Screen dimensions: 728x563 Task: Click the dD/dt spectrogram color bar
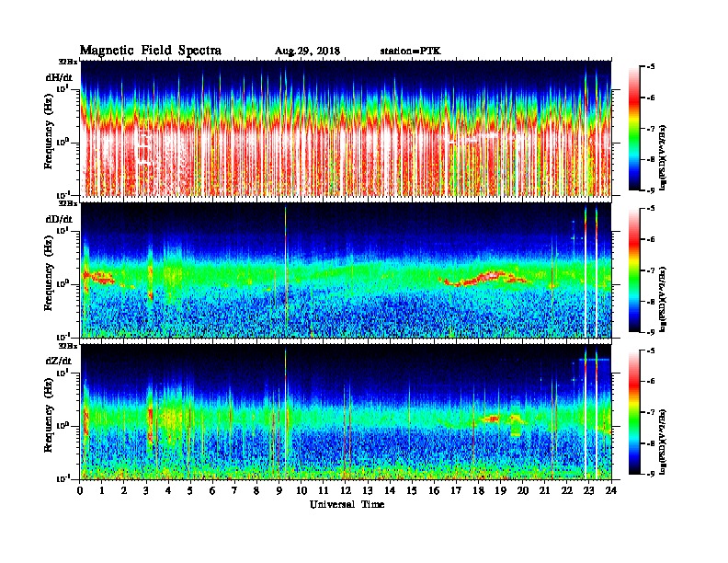[x=634, y=270]
